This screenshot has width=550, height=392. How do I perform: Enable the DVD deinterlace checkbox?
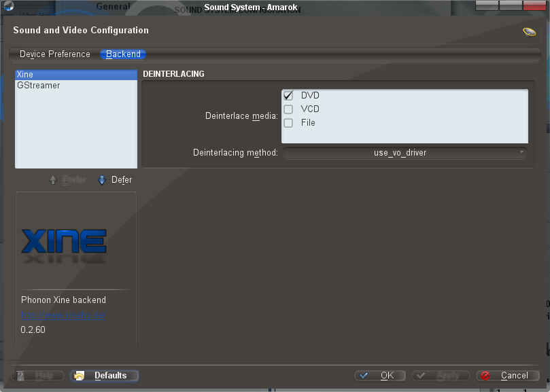(288, 95)
